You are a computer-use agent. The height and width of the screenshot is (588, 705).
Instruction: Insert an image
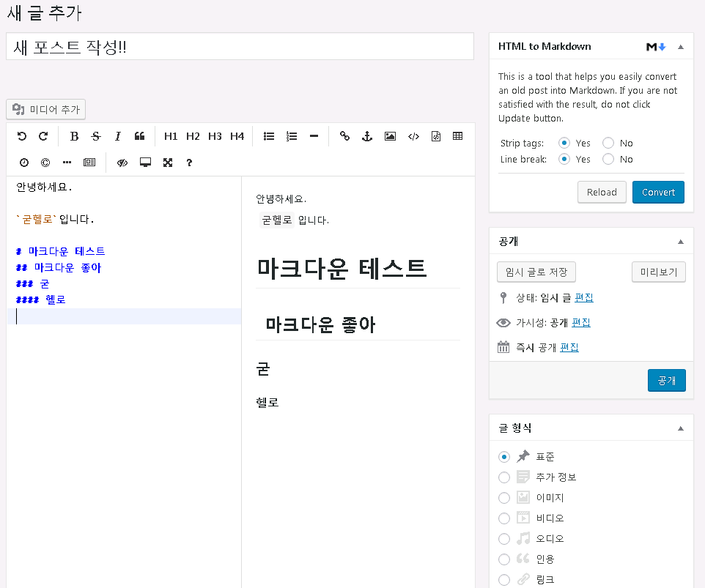coord(391,136)
